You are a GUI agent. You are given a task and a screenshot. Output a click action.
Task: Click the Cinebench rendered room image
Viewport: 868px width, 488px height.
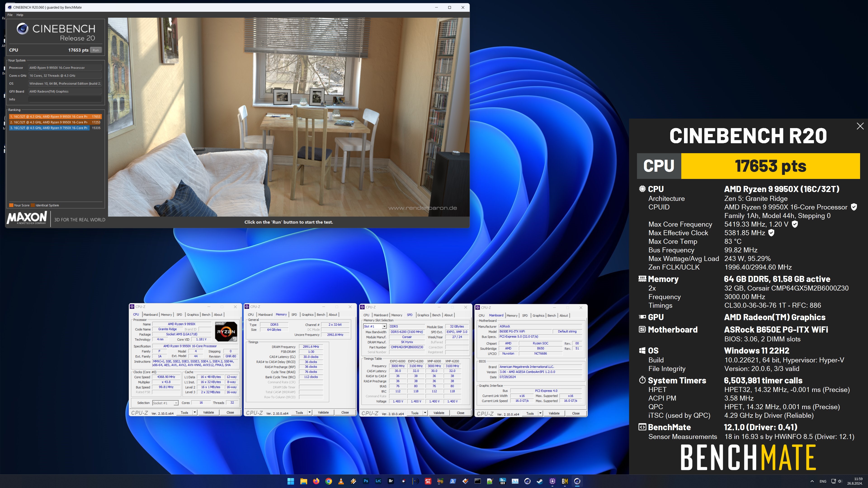[x=288, y=117]
